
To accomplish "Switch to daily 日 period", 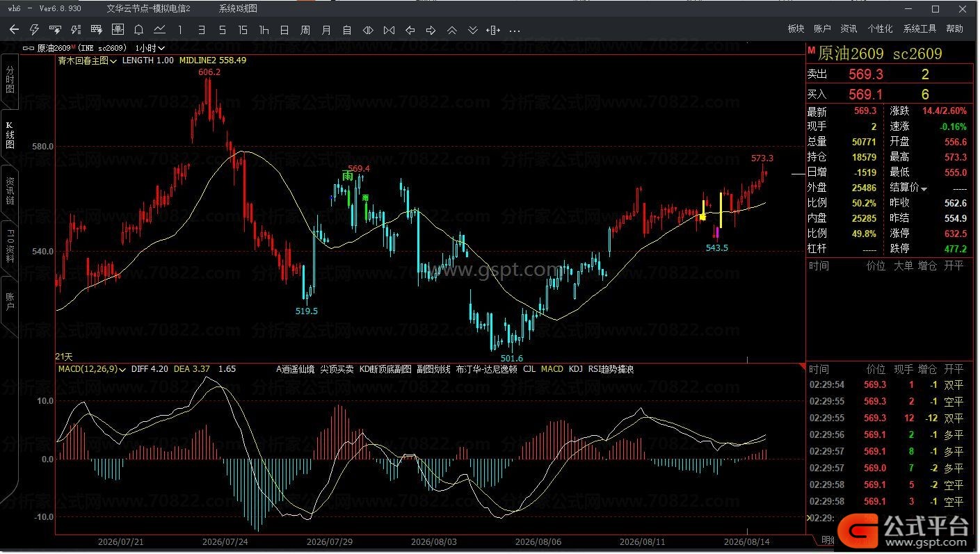I will [284, 30].
